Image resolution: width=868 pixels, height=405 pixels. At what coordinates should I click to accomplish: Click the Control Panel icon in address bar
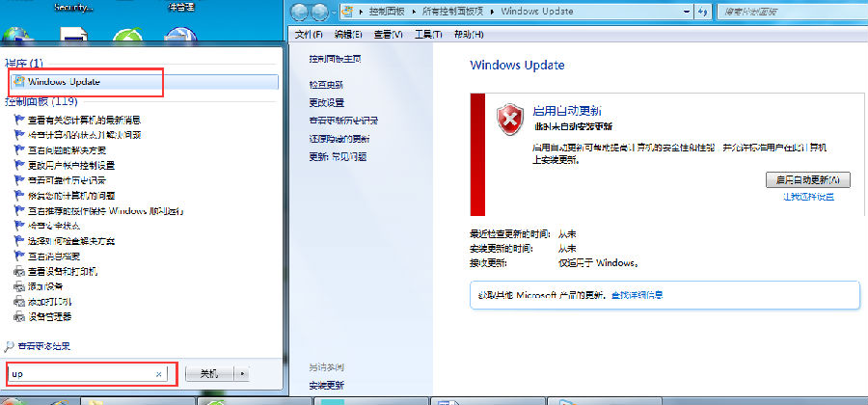pyautogui.click(x=347, y=11)
